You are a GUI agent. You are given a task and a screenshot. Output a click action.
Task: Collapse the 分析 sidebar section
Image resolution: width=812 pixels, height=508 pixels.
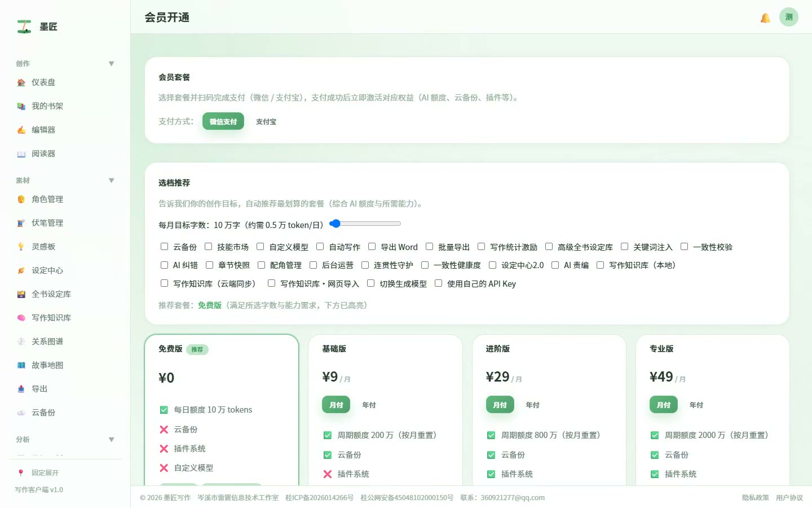coord(111,440)
